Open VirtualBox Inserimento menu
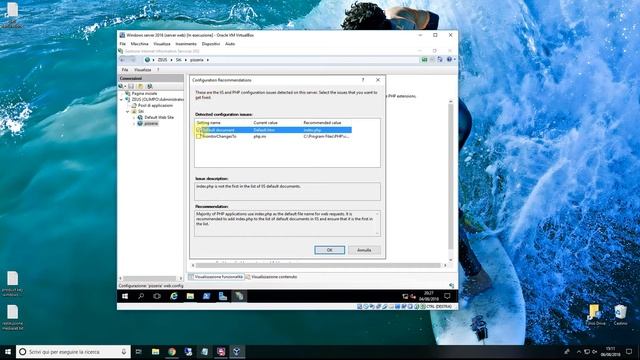 [x=186, y=44]
